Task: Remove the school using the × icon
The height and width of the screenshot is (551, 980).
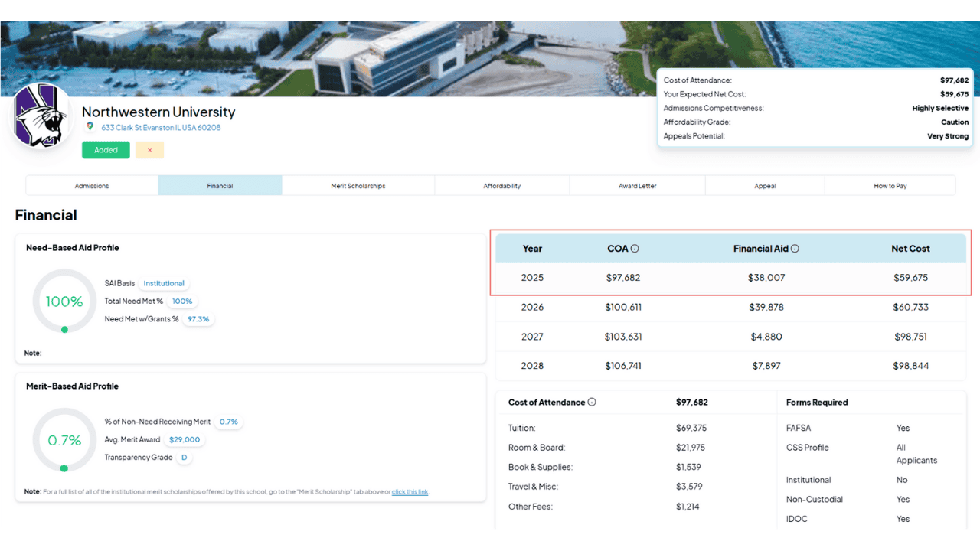Action: click(149, 150)
